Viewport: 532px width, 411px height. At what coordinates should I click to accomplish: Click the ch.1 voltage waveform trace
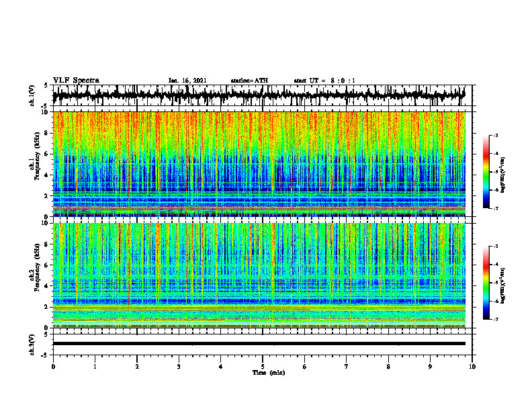tap(259, 95)
